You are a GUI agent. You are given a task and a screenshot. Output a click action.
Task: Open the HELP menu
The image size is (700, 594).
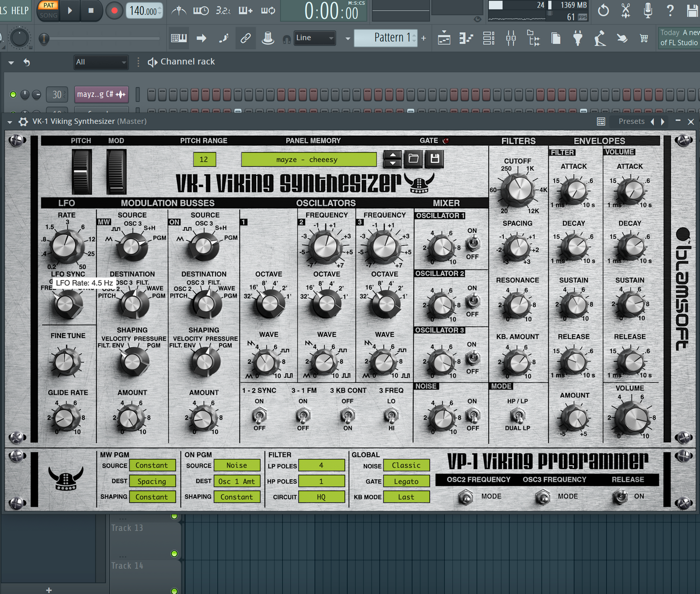pos(20,10)
